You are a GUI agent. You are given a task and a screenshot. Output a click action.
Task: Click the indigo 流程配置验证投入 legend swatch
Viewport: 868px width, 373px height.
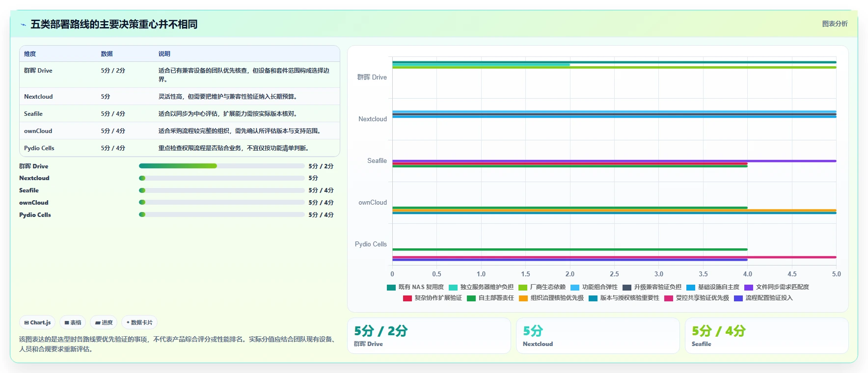coord(738,298)
